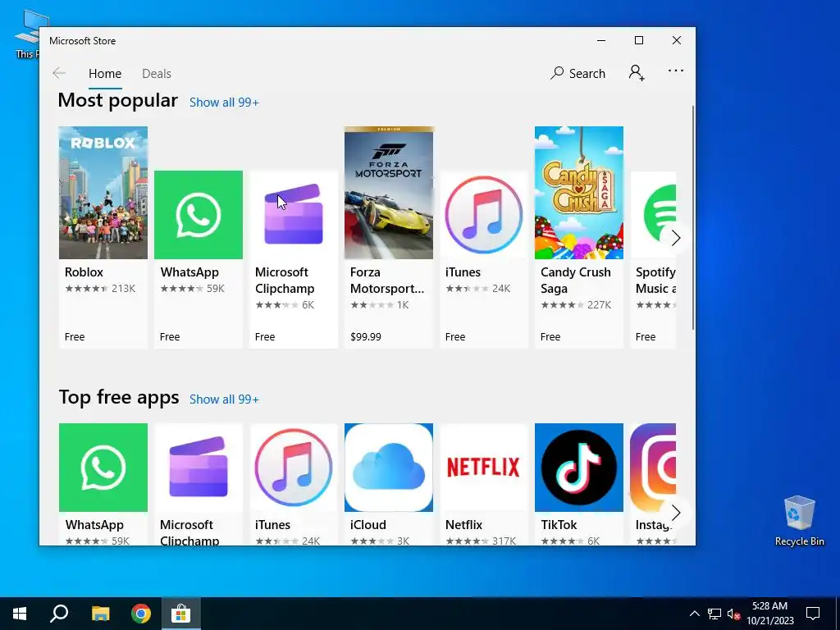Click the Roblox title text
840x630 pixels.
coord(84,272)
